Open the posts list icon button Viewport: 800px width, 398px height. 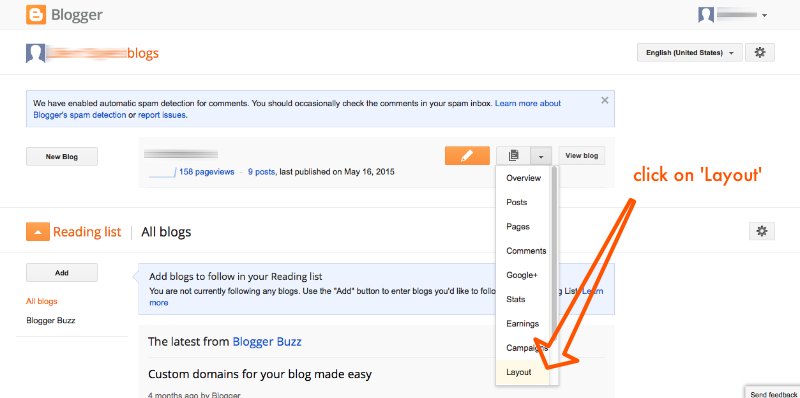pos(514,156)
